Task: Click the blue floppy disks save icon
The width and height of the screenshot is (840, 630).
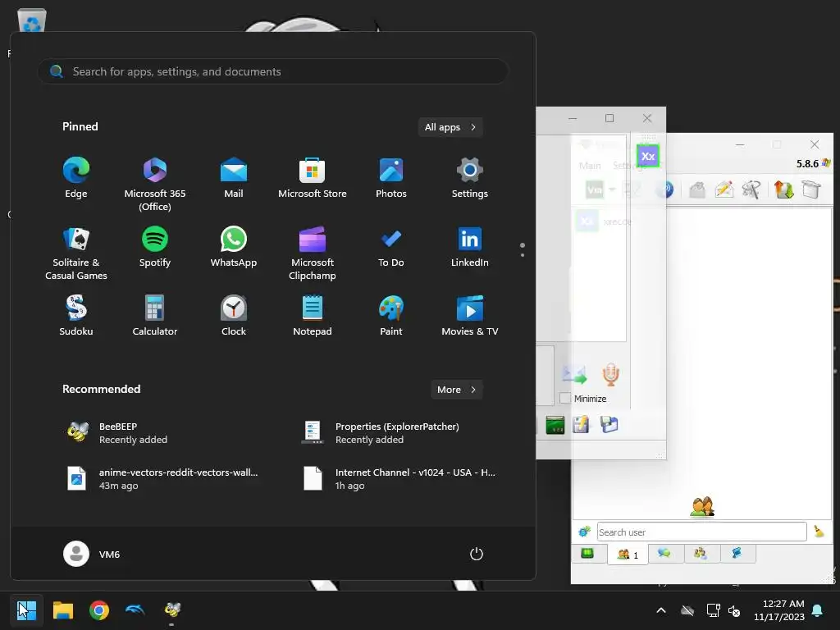Action: pos(609,425)
